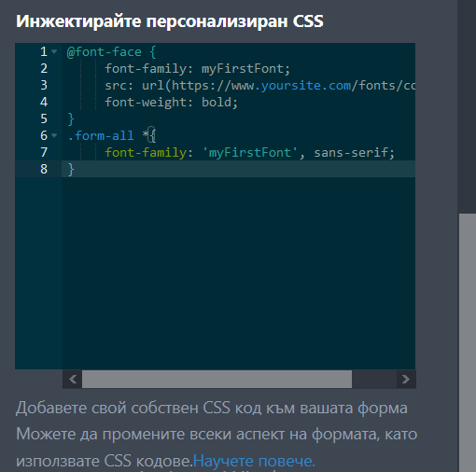Click the 'sans-serif' value on line 7
Image resolution: width=476 pixels, height=472 pixels.
(351, 153)
